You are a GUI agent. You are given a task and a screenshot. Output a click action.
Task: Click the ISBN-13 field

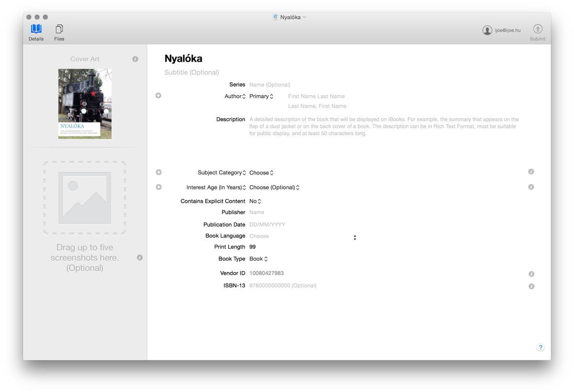tap(283, 286)
